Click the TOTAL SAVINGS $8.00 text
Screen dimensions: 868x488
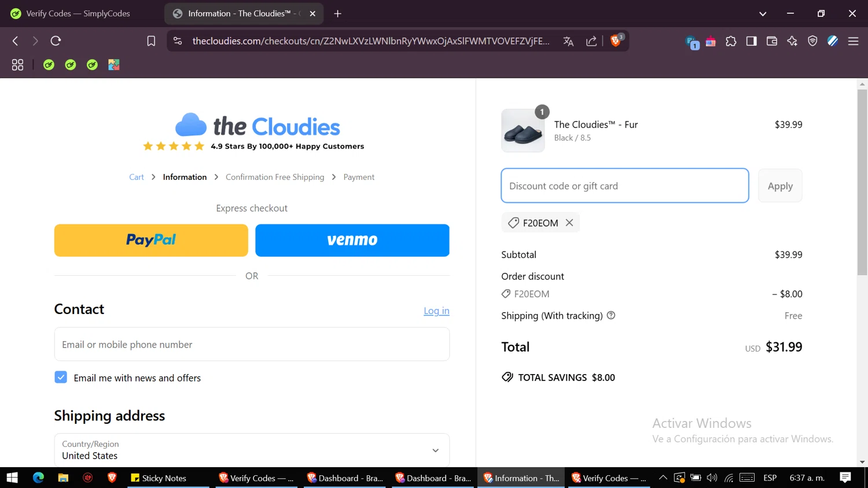(567, 378)
